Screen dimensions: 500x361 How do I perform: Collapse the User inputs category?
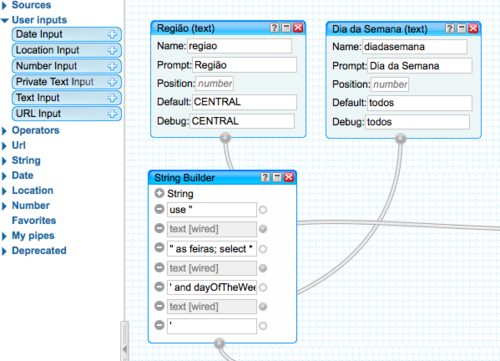coord(4,20)
